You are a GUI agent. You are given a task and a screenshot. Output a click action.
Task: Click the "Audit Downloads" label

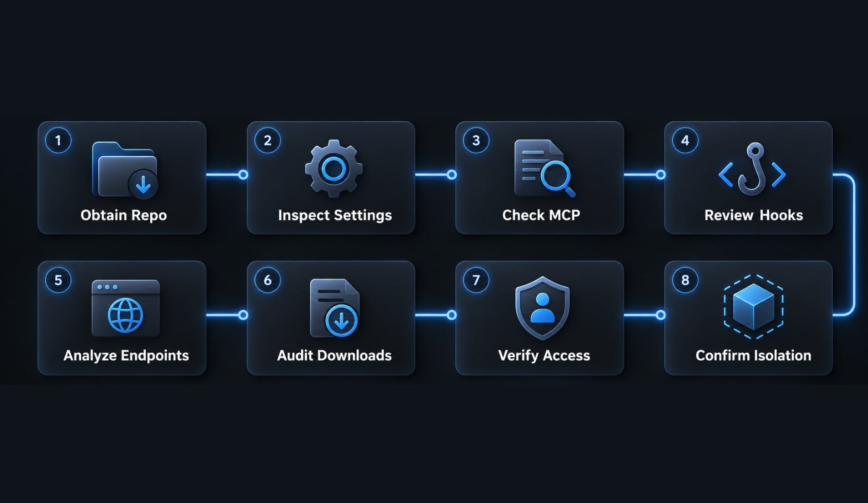[334, 355]
